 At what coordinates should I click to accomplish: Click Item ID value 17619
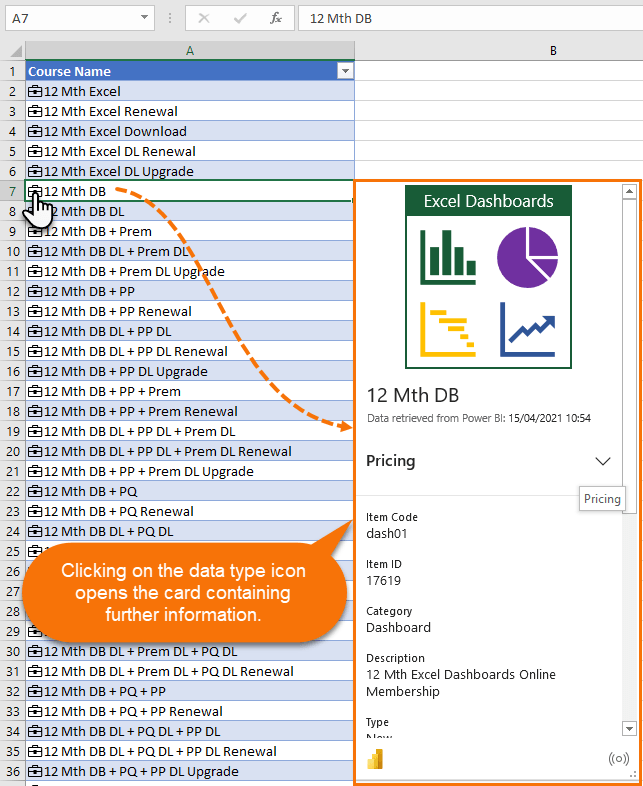383,581
